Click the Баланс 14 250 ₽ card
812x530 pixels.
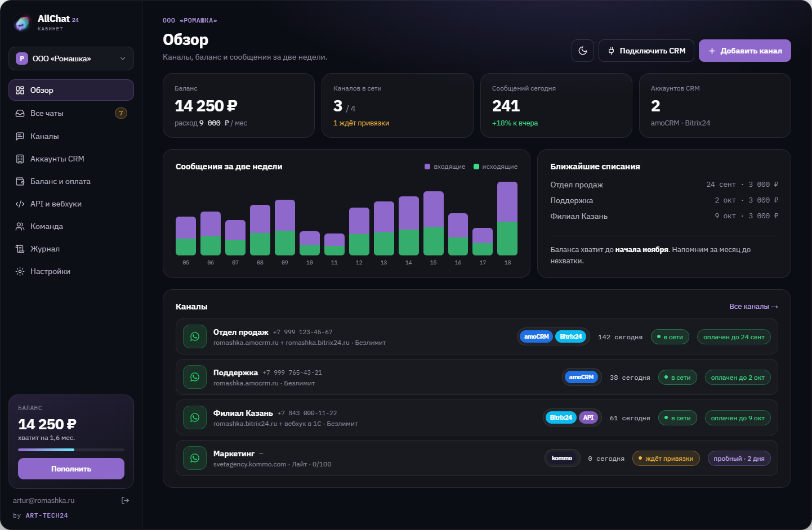239,105
